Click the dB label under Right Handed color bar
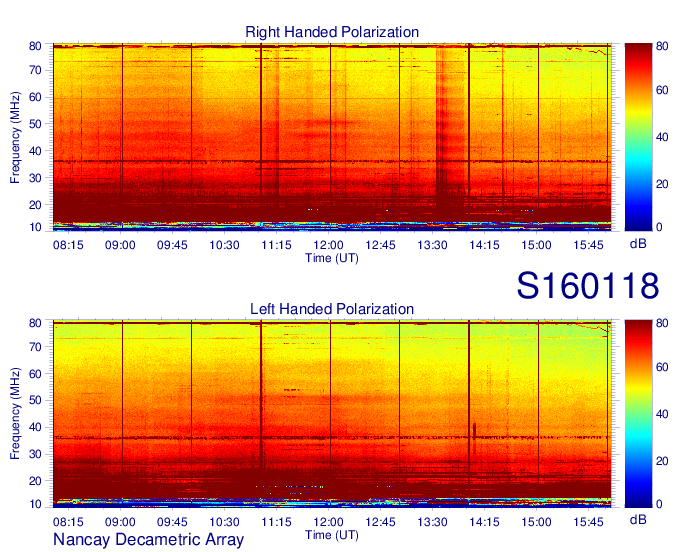680x552 pixels. 638,244
